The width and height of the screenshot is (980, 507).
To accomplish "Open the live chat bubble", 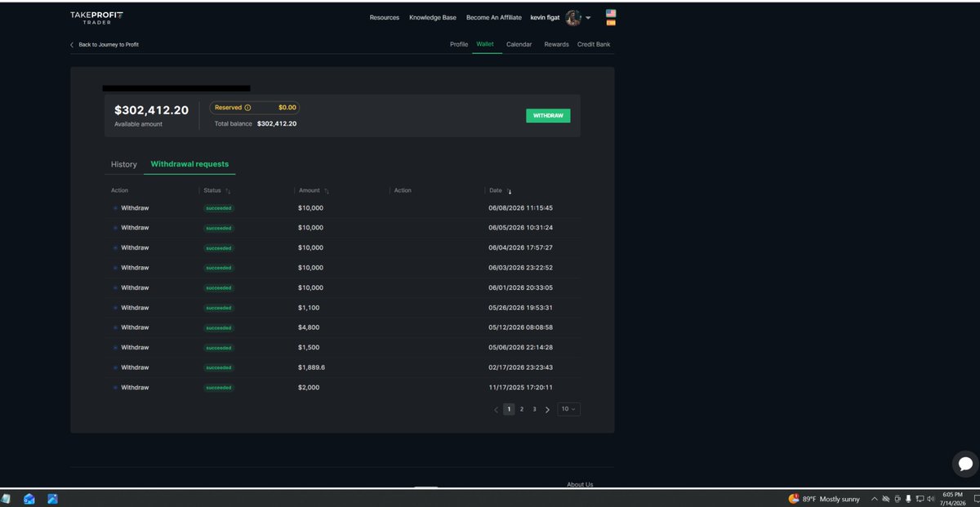I will pos(965,464).
